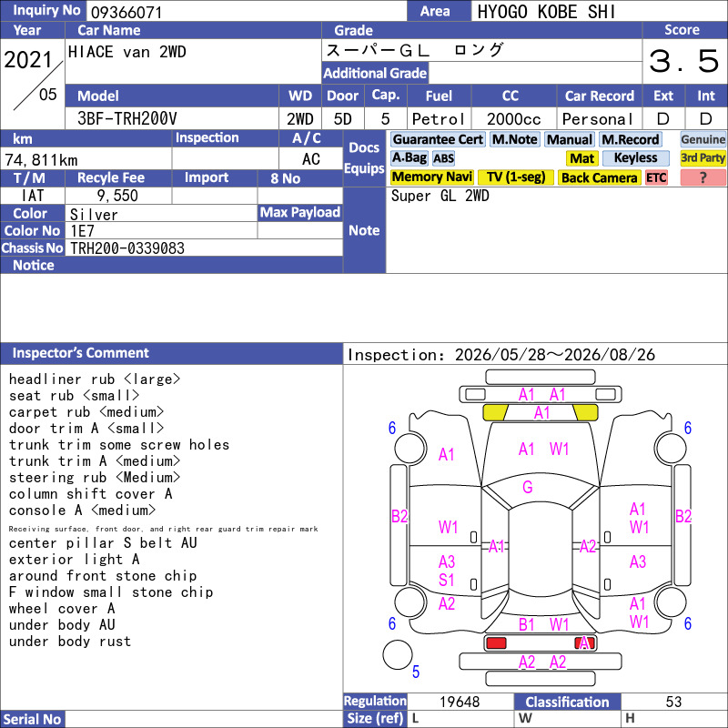The width and height of the screenshot is (728, 728).
Task: Select the A.Bag equipment badge
Action: pos(409,157)
